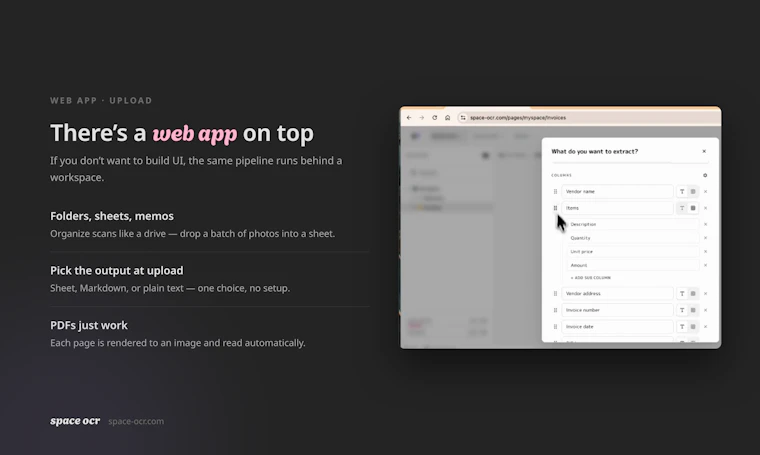The width and height of the screenshot is (760, 455).
Task: Remove the Vendor name column
Action: tap(706, 191)
